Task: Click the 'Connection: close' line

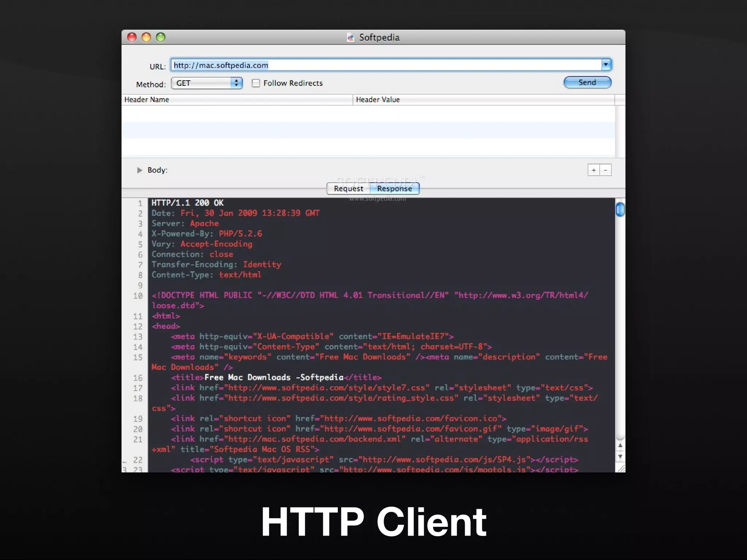Action: tap(192, 254)
